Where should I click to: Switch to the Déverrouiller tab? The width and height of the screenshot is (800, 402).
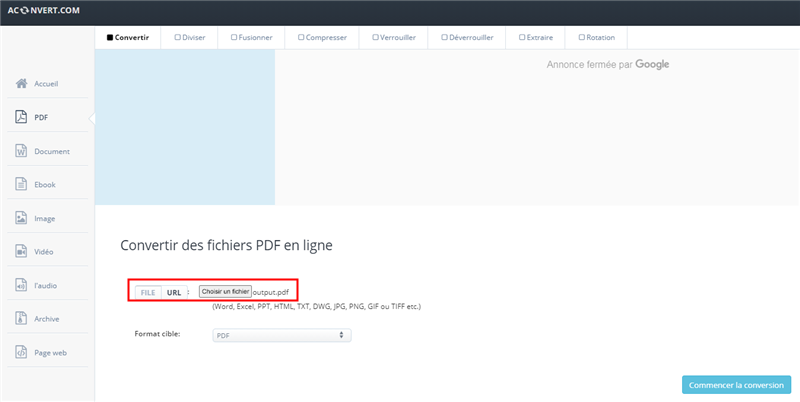pos(467,37)
